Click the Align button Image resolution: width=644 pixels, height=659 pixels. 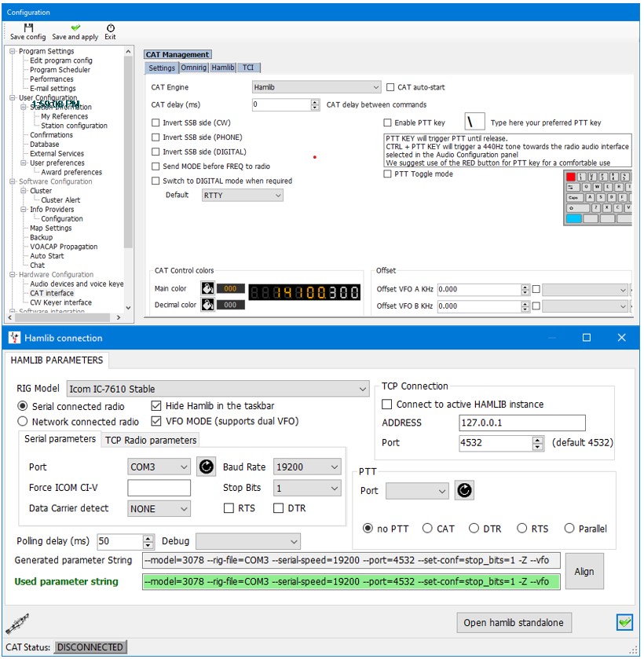(x=584, y=571)
